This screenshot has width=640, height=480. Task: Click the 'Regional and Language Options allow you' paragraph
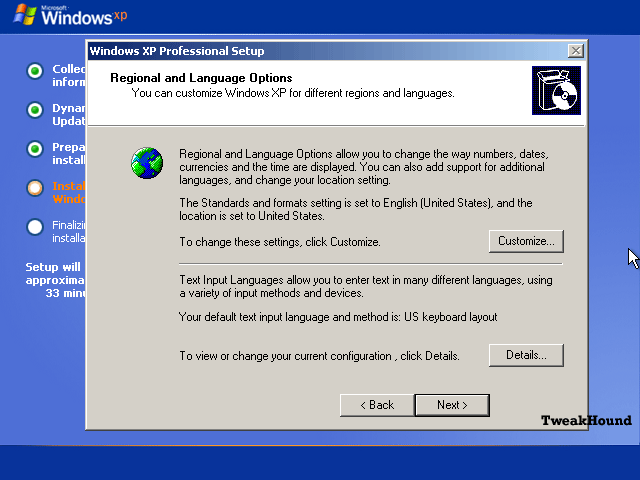tap(364, 167)
